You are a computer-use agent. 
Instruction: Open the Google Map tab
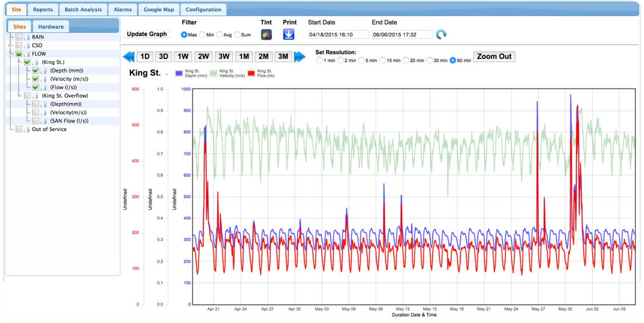(x=158, y=9)
